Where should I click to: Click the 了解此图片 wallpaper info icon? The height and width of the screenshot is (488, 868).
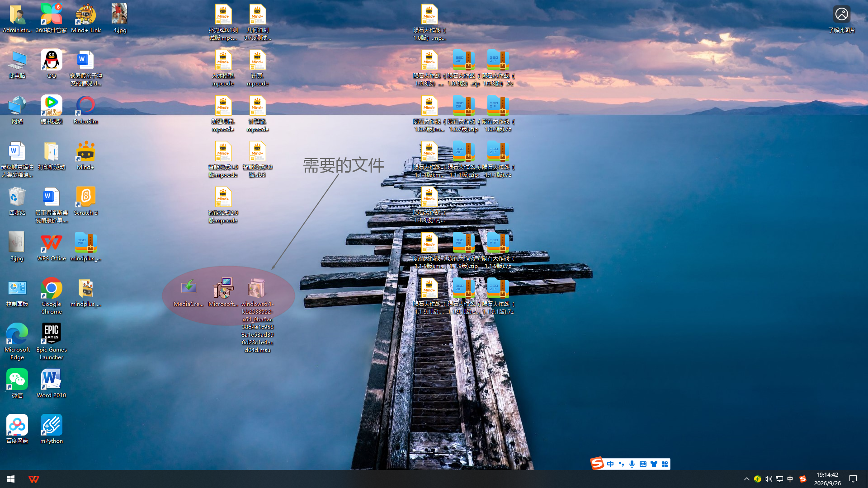point(842,19)
